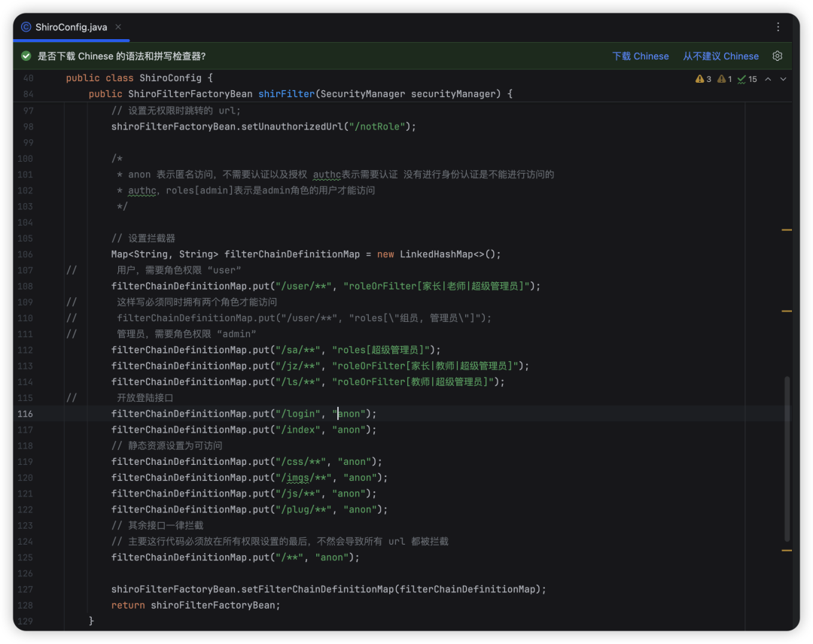Click the weak warning indicator showing 1
813x644 pixels.
click(725, 79)
